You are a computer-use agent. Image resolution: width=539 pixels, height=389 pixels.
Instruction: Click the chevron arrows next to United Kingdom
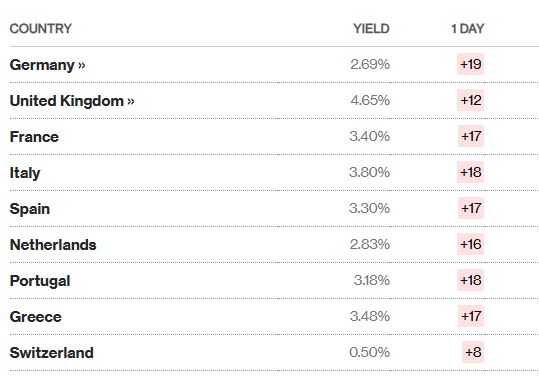(131, 101)
